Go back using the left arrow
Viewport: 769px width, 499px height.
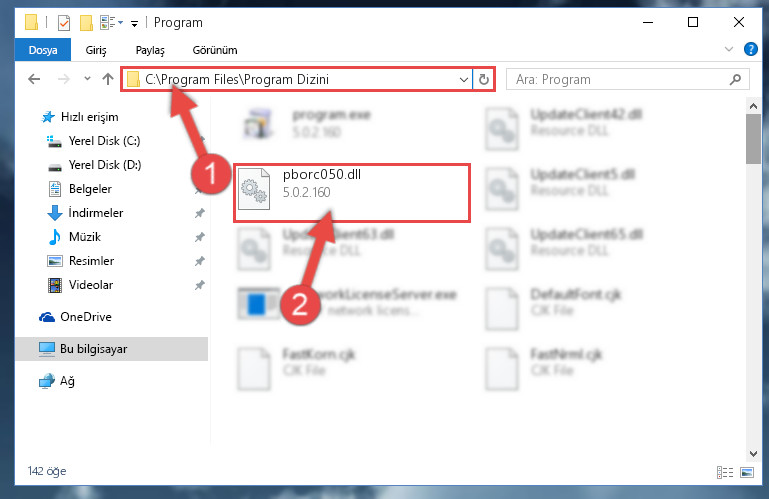point(34,79)
